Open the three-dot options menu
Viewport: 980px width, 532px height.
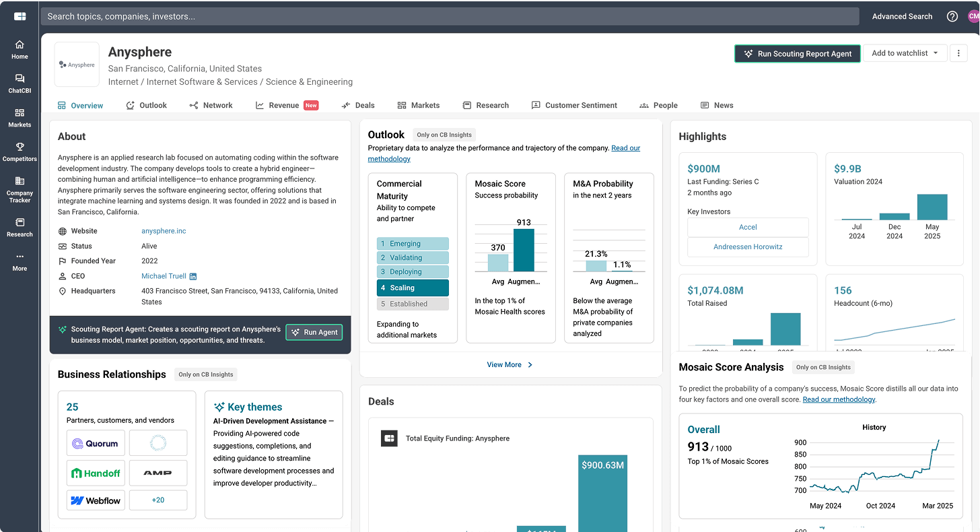958,53
